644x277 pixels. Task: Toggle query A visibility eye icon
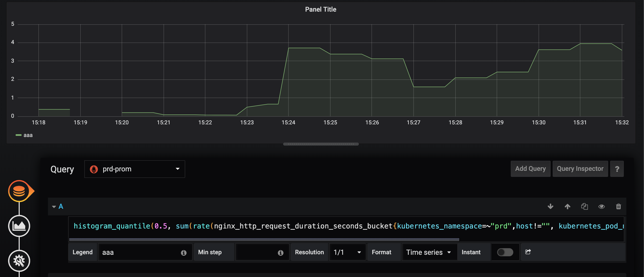coord(602,206)
